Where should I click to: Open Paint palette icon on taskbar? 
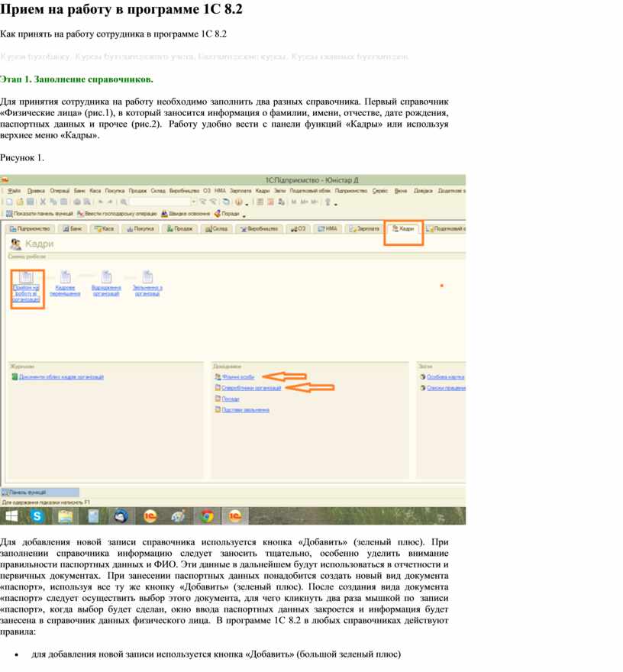[178, 516]
